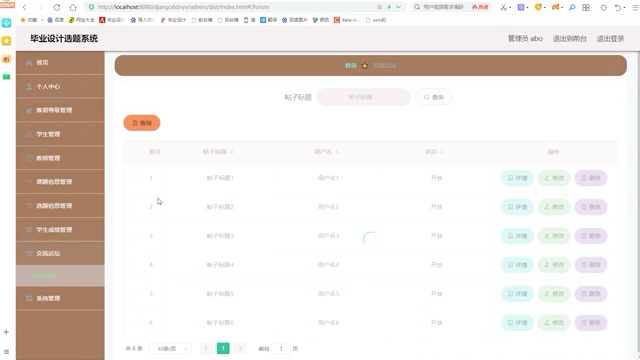Click the orange game extension icon

555,7
